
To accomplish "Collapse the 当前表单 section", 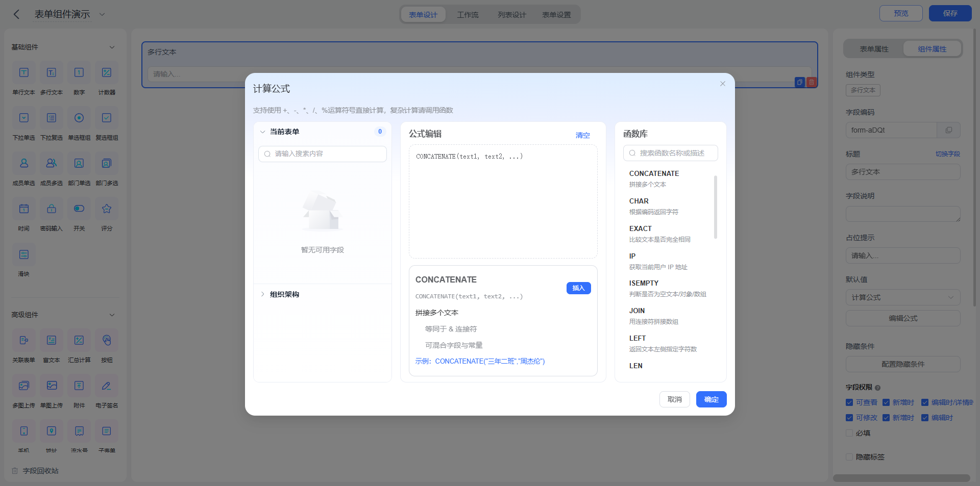I will click(x=262, y=132).
